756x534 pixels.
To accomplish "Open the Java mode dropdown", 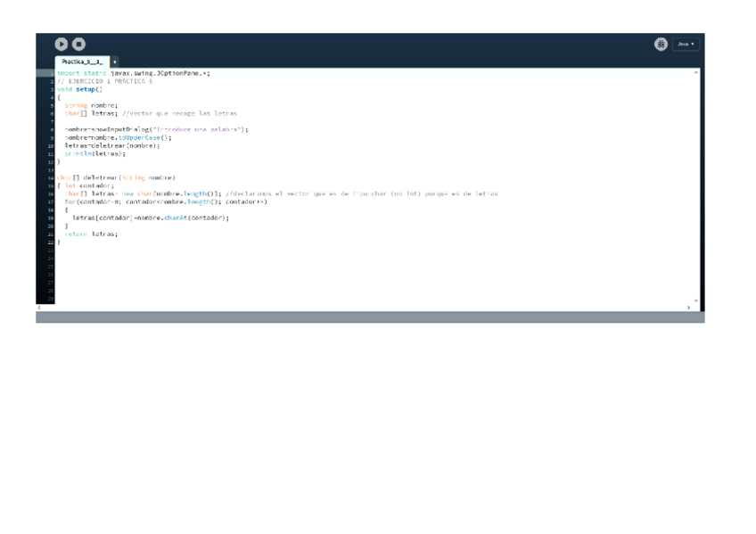I will (686, 44).
